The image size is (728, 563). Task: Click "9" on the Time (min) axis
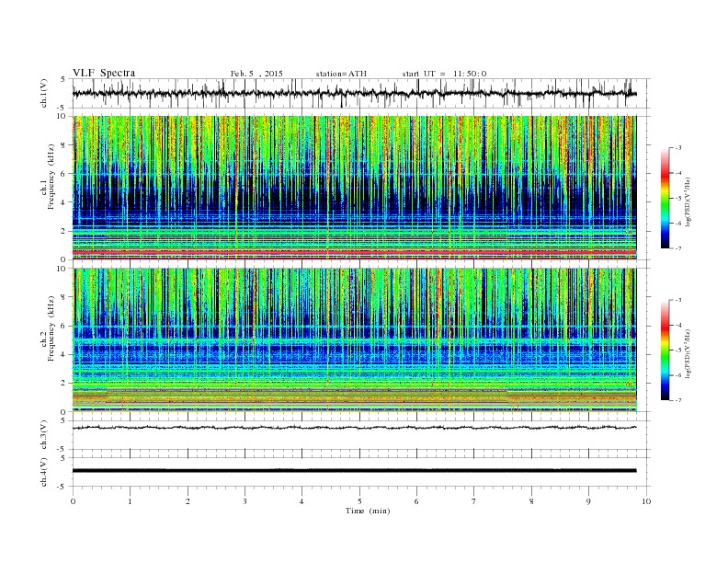click(x=588, y=501)
